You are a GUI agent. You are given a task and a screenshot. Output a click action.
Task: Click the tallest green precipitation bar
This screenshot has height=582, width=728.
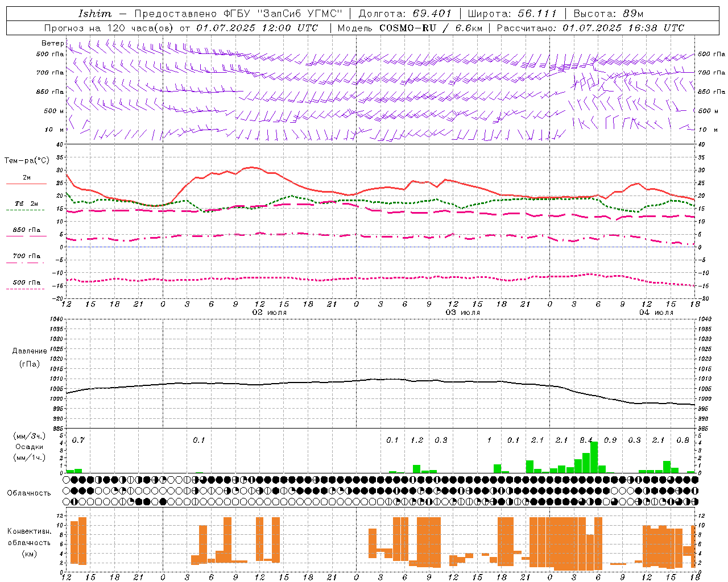[594, 457]
